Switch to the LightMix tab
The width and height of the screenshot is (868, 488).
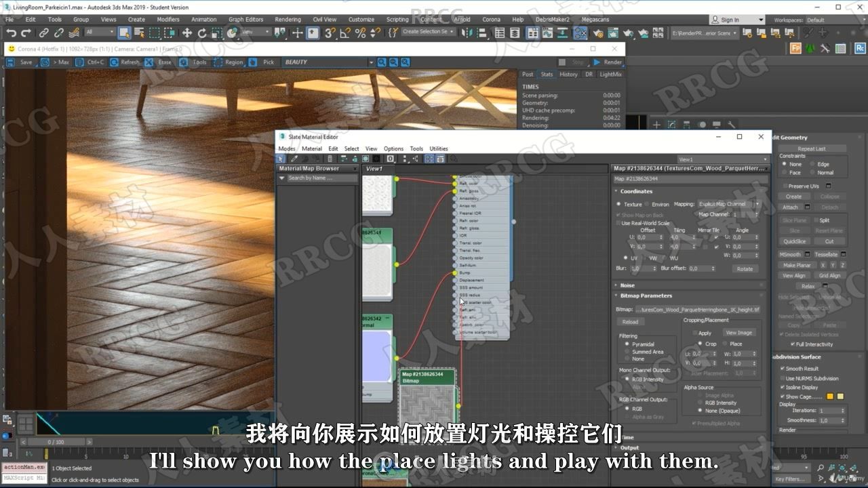pos(610,75)
